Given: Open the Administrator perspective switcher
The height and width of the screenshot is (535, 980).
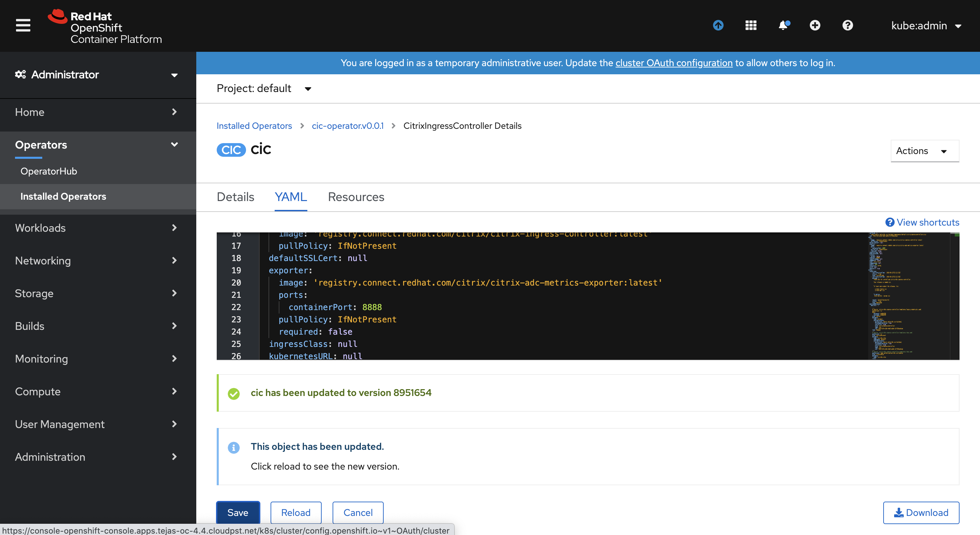Looking at the screenshot, I should 98,75.
